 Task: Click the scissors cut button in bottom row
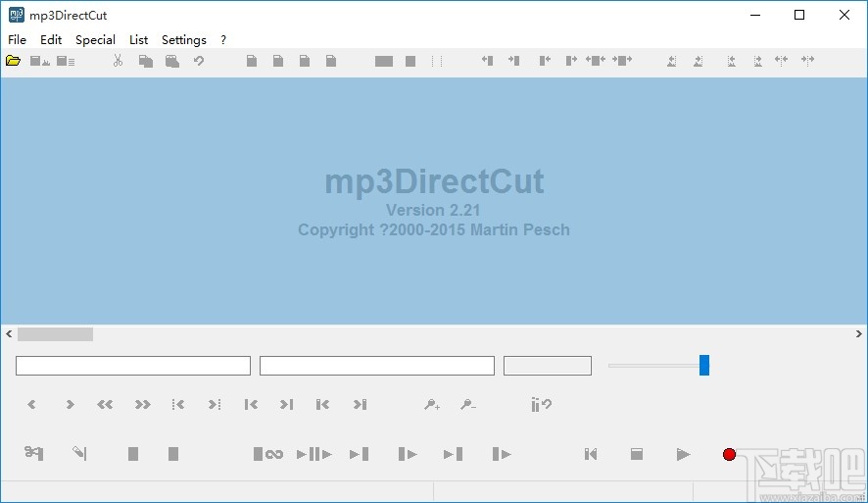(33, 453)
